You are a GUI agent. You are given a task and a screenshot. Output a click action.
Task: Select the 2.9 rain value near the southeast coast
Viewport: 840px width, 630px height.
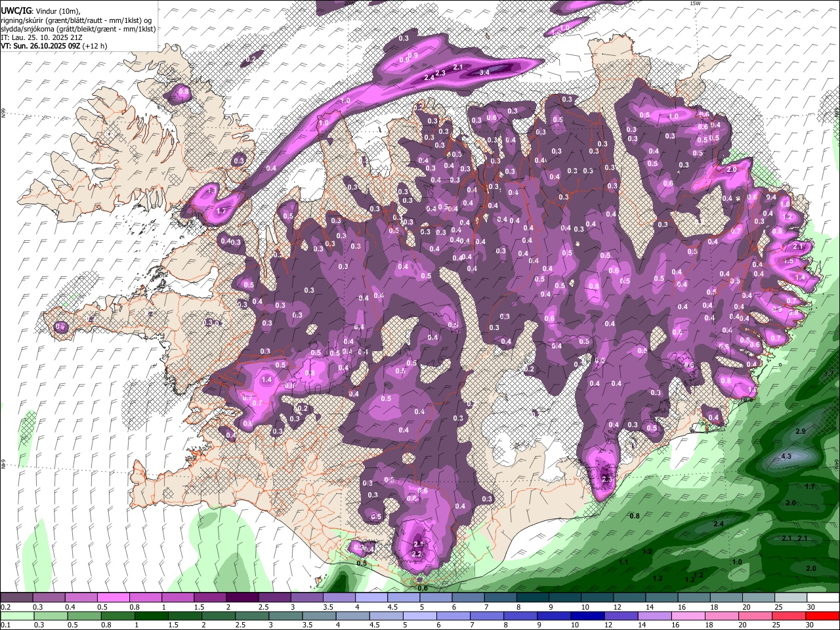click(800, 431)
